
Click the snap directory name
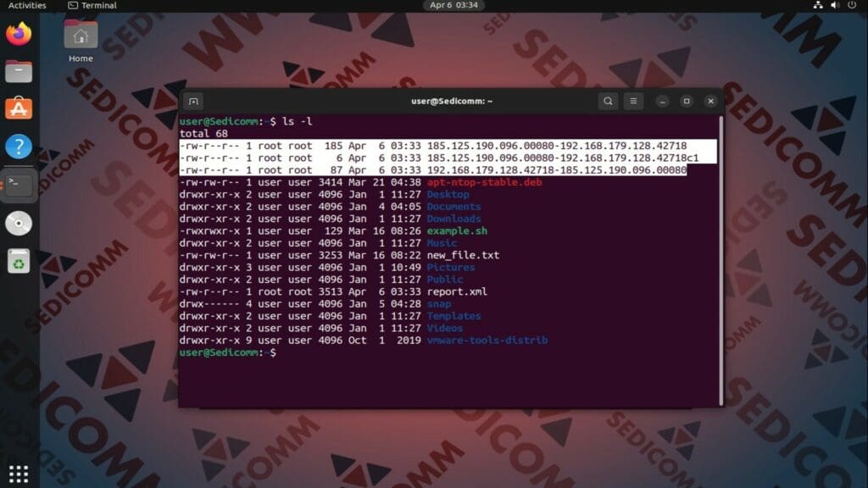coord(439,304)
